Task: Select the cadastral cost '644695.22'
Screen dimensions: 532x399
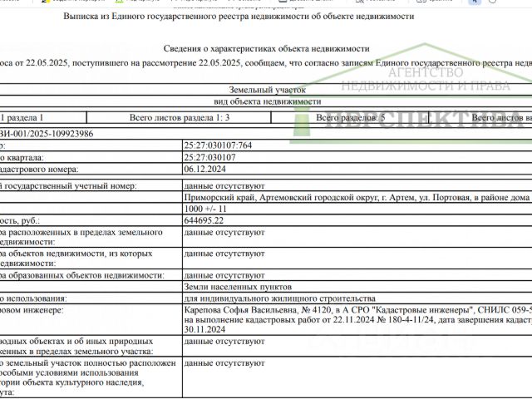Action: pyautogui.click(x=204, y=220)
